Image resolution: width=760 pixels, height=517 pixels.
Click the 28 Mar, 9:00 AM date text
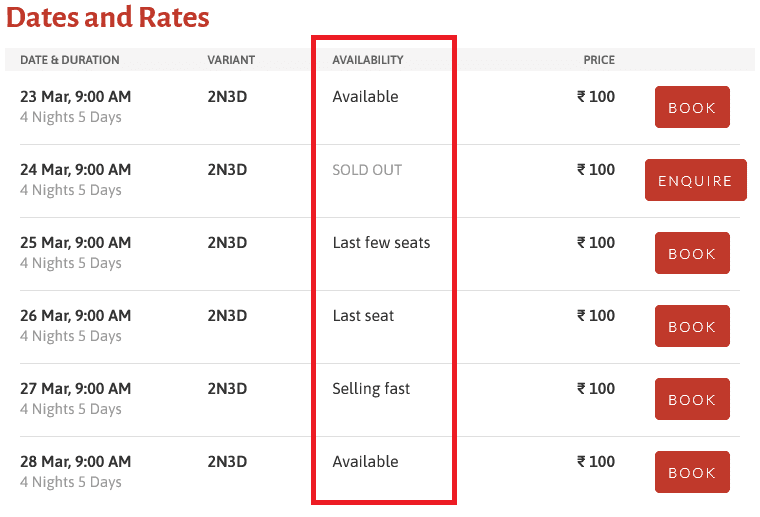tap(76, 462)
